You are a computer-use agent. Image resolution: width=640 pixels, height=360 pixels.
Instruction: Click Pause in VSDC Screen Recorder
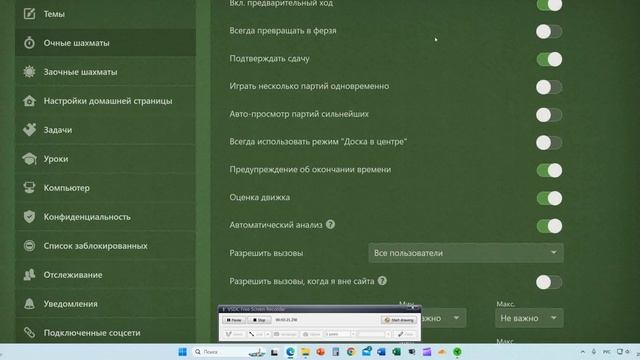[234, 320]
